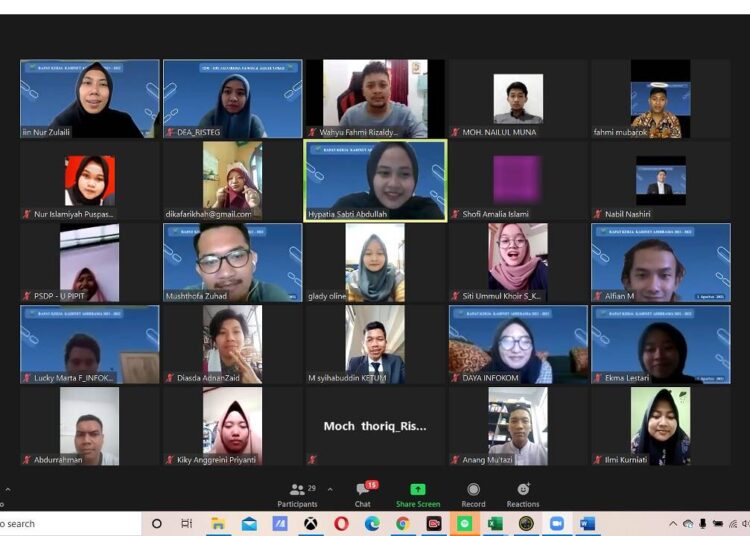Select M syihabuddin KETUM video tile
Viewport: 750px width, 536px height.
pos(375,345)
